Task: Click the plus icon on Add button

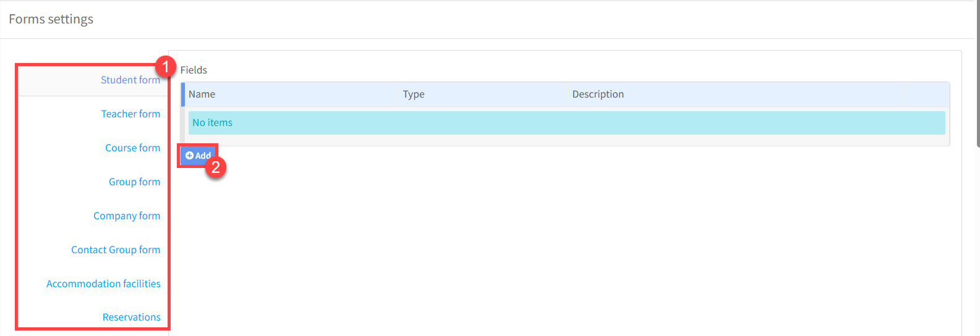Action: [190, 156]
